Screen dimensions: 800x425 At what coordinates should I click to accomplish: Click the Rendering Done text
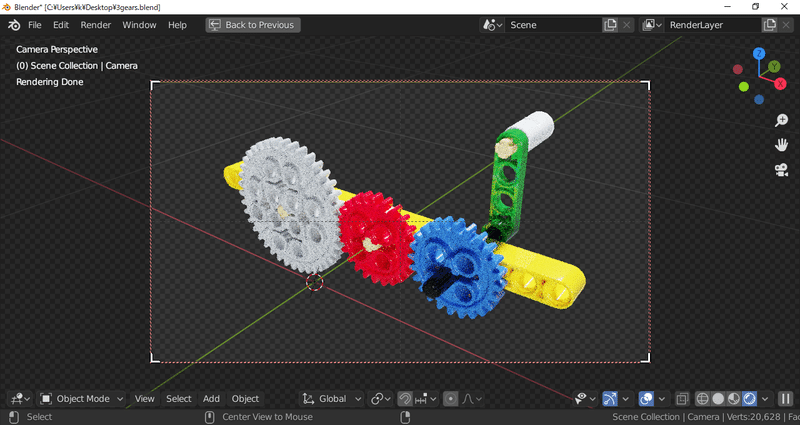point(49,82)
